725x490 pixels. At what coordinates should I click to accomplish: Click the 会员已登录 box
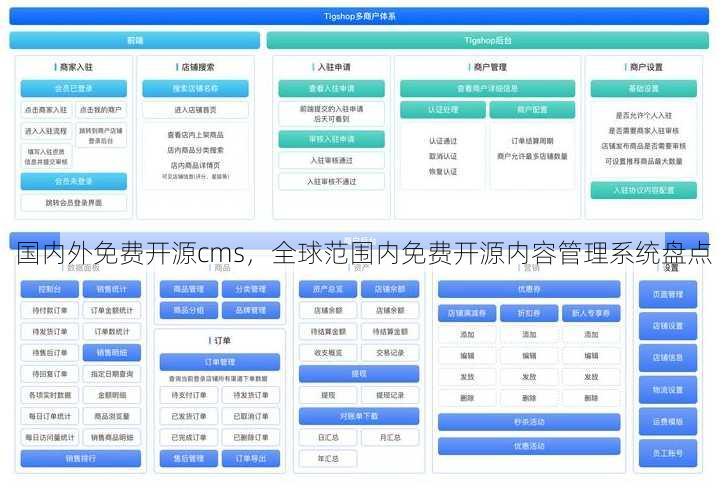(x=74, y=88)
